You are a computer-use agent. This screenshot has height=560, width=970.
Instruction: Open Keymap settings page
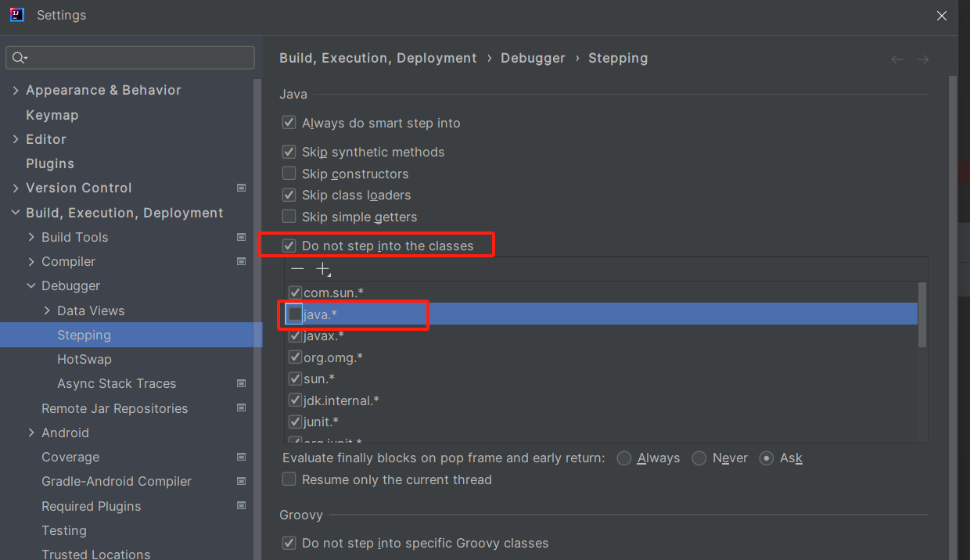coord(52,115)
